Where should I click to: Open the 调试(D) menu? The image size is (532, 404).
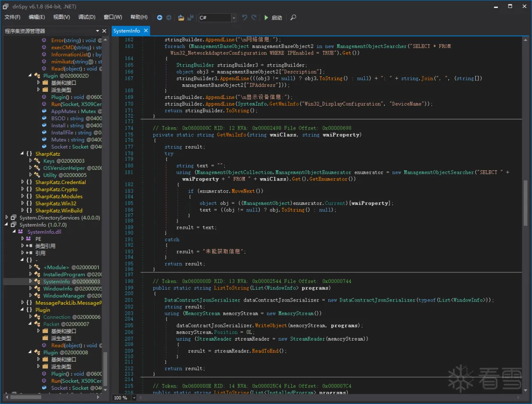86,17
